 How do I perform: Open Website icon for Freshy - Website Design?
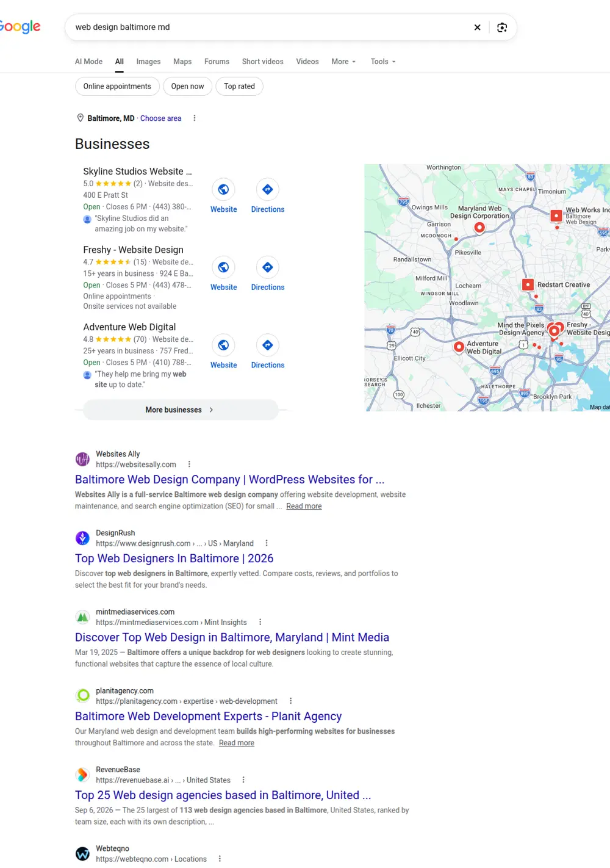point(224,267)
